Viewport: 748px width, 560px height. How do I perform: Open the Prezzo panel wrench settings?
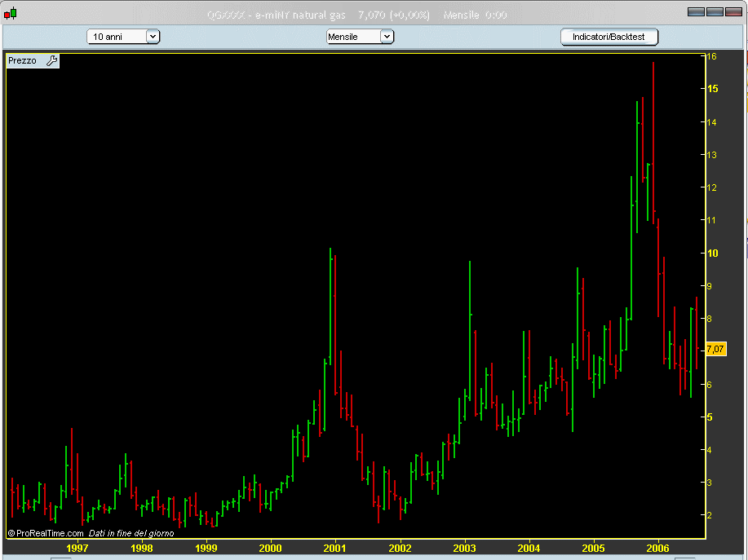tap(51, 60)
